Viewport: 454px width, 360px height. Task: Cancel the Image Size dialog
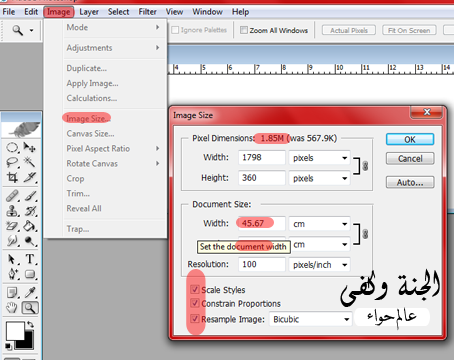[x=410, y=158]
